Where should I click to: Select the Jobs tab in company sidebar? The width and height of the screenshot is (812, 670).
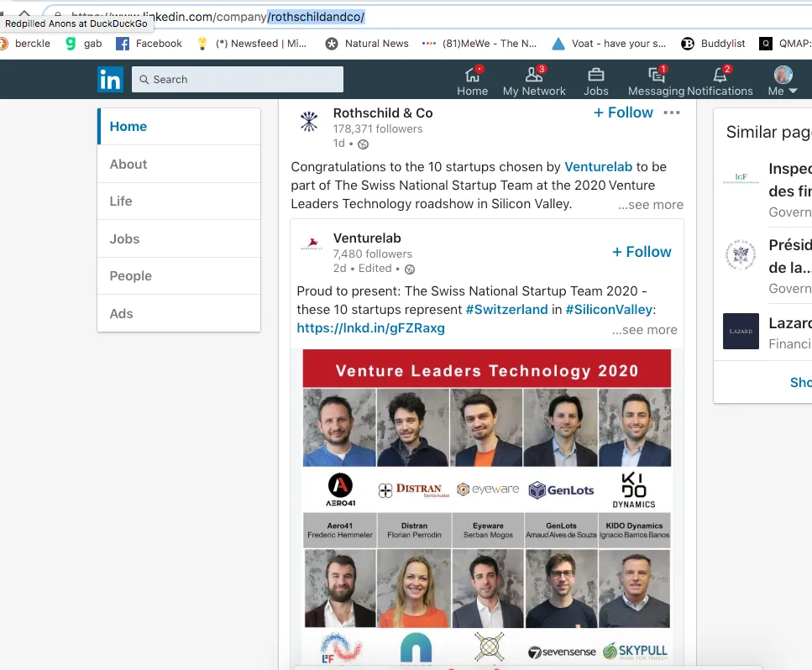tap(179, 238)
